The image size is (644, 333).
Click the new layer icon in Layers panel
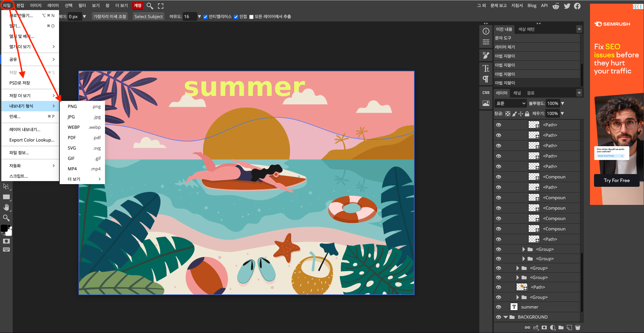[x=569, y=328]
